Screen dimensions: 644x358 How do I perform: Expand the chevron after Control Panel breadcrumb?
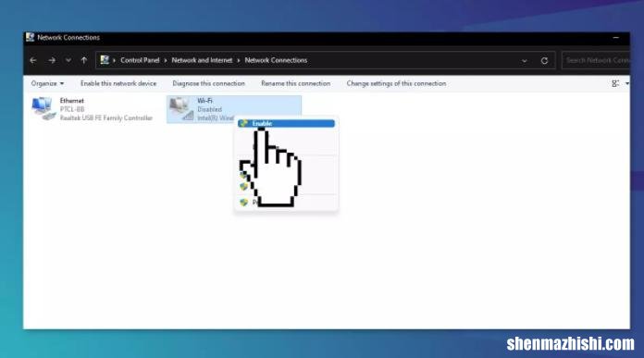click(x=166, y=60)
